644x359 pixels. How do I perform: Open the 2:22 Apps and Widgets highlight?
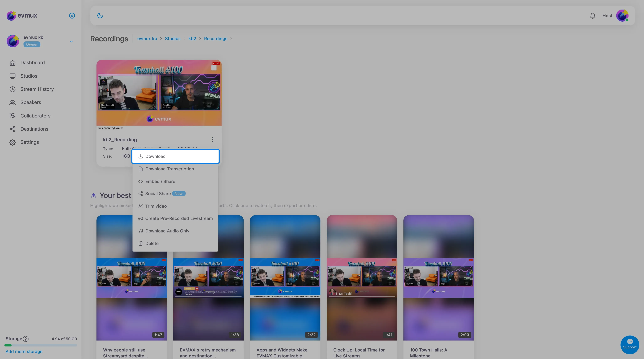click(x=285, y=278)
